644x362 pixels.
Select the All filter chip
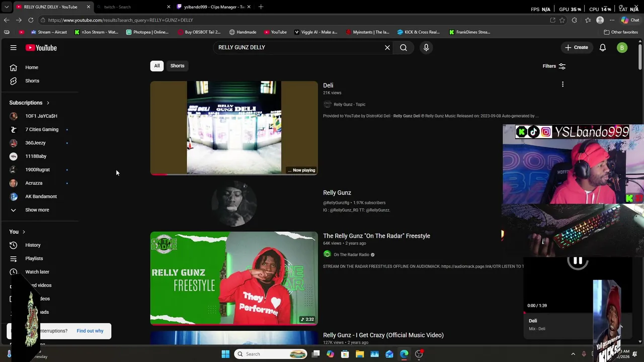[157, 66]
